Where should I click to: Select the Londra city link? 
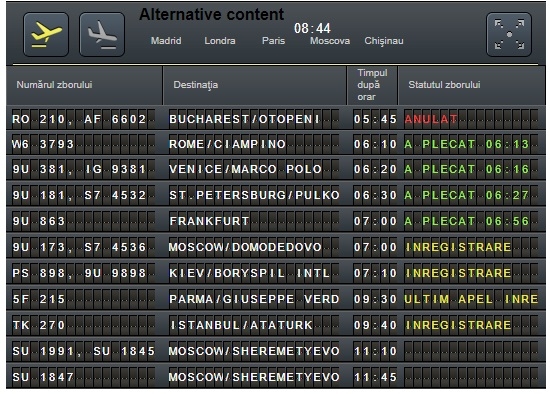click(220, 41)
